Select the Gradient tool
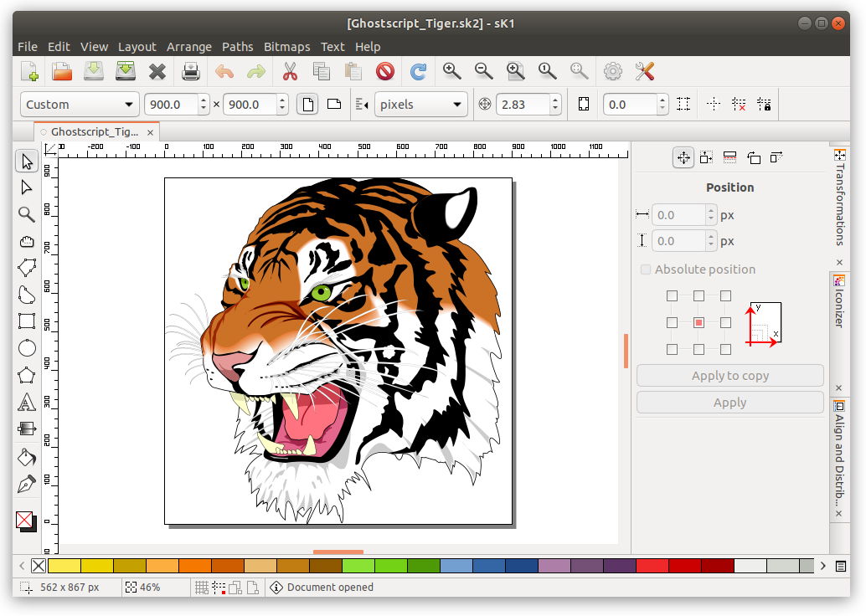The image size is (866, 616). point(27,429)
